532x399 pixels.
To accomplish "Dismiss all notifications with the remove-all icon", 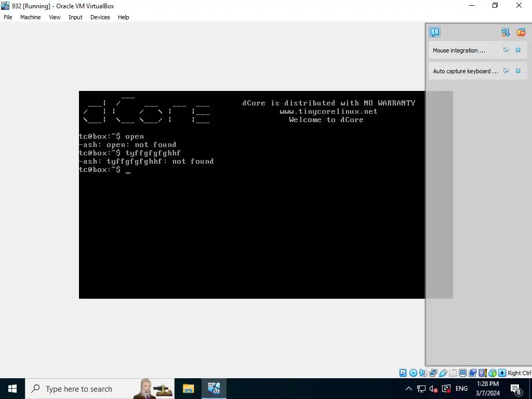I will point(521,32).
